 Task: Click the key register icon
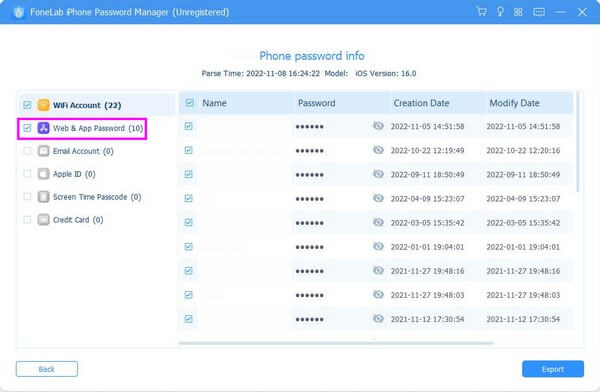[x=500, y=12]
